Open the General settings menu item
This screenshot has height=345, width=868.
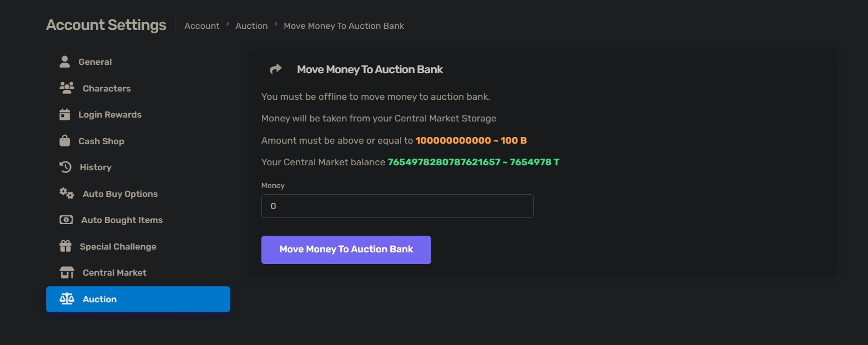95,62
